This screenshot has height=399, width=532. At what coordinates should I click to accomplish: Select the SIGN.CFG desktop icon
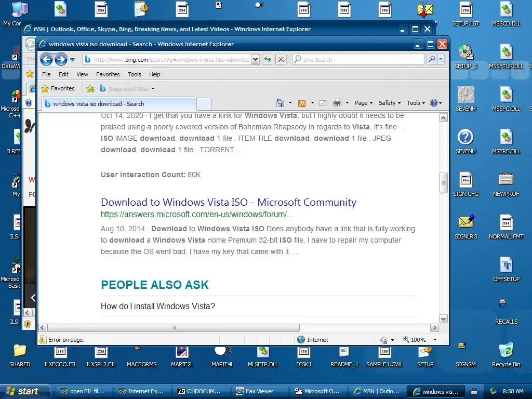(x=465, y=184)
